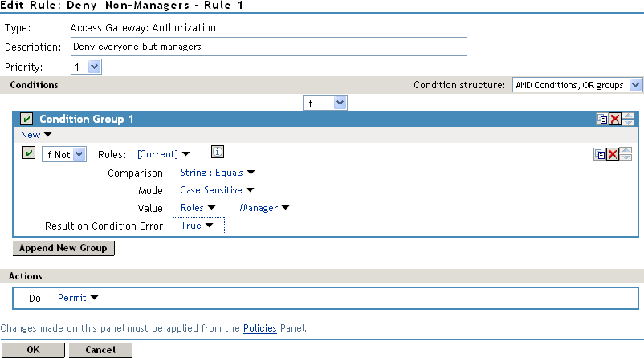Viewport: 644px width, 358px height.
Task: Move the Roles condition up
Action: click(x=626, y=151)
